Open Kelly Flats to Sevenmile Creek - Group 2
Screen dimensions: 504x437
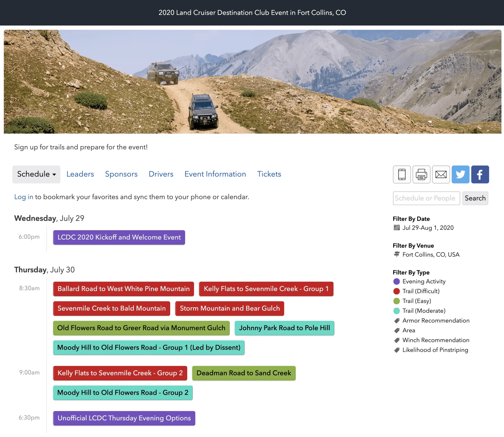120,373
